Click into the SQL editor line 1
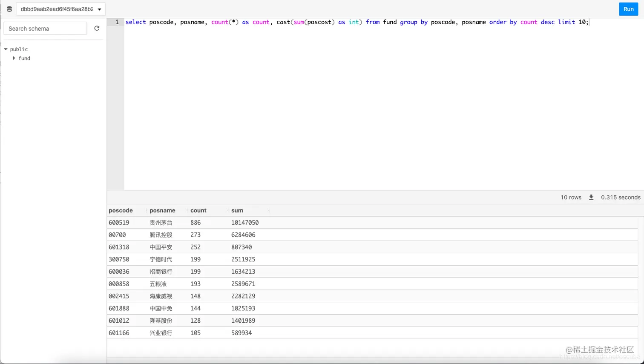The image size is (644, 364). 357,22
